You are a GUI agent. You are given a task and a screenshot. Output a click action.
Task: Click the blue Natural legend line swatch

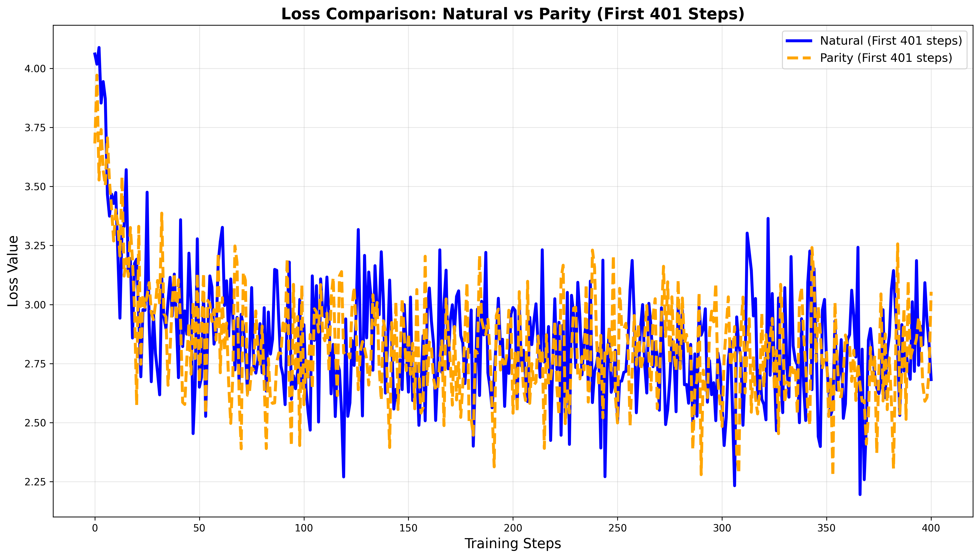[x=799, y=41]
